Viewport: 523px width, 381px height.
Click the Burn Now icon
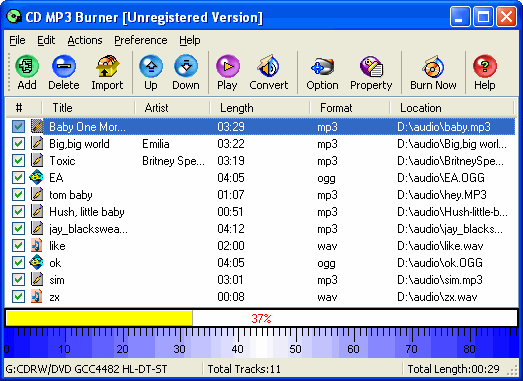point(433,66)
